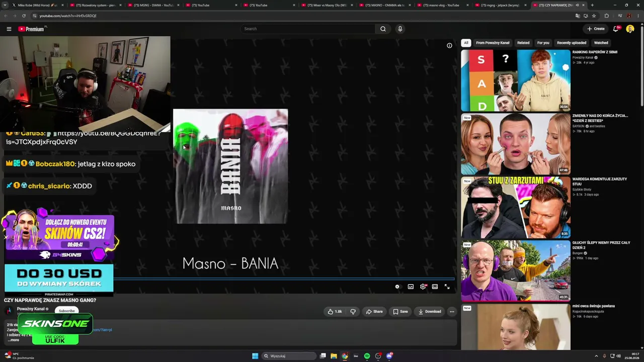Close the 'CZY NAPRAWDĘ ZNASZ' browser tab
The height and width of the screenshot is (362, 644).
tap(584, 5)
